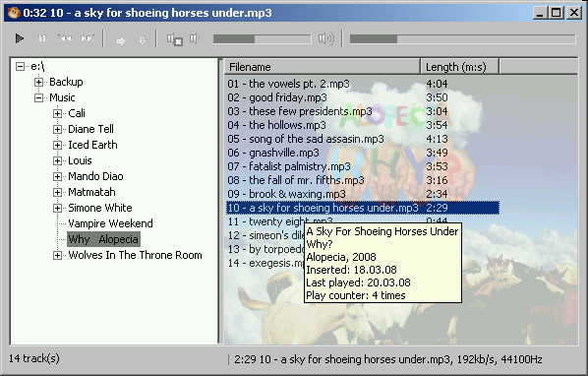
Task: Sort by the Length (m:s) column header
Action: [460, 67]
